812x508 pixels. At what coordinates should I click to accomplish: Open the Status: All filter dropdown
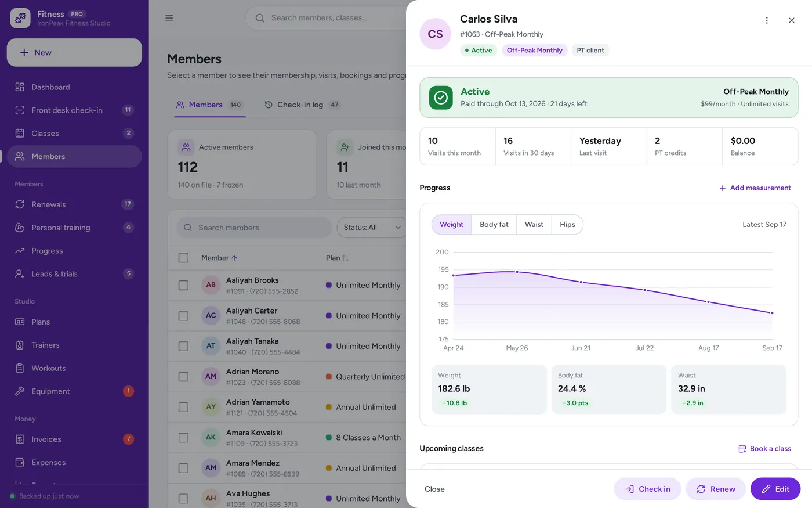372,228
